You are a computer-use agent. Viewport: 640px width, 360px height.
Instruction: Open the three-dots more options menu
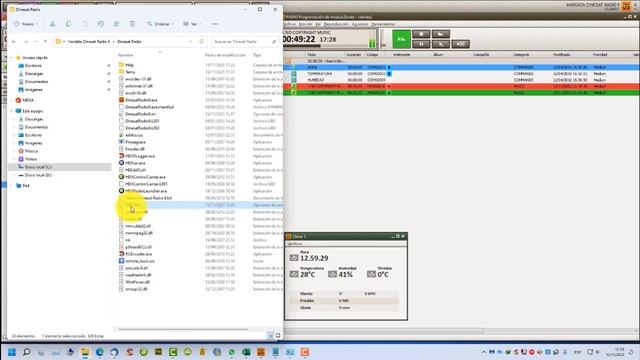point(215,24)
